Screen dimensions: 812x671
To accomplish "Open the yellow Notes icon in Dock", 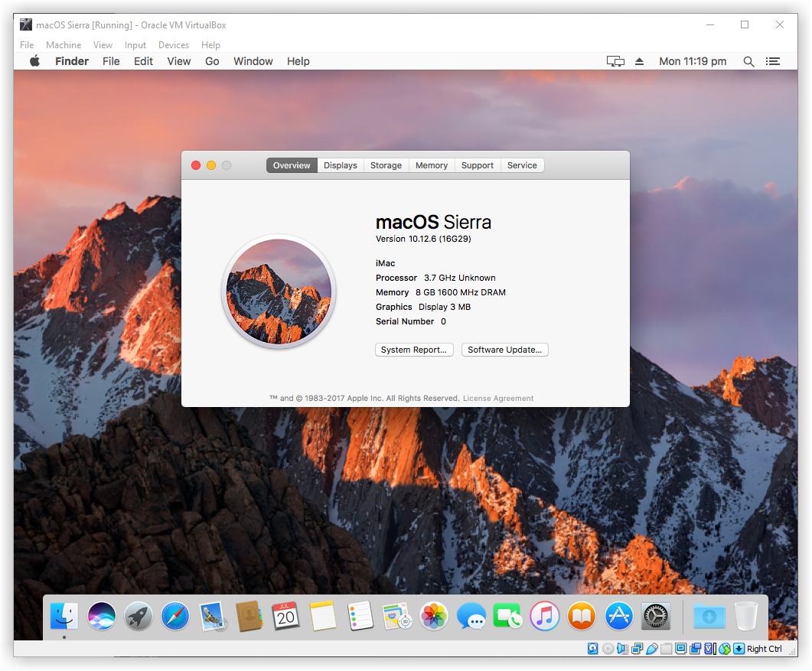I will point(323,616).
